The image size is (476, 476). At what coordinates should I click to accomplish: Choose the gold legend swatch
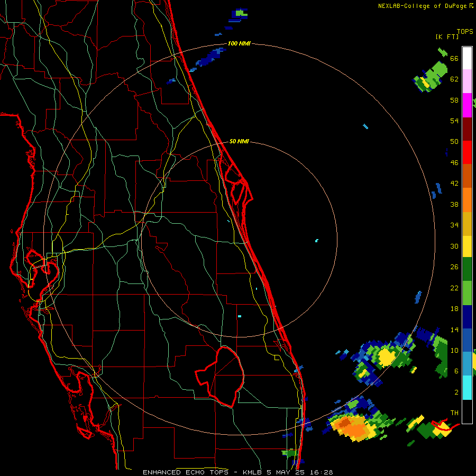pos(467,224)
